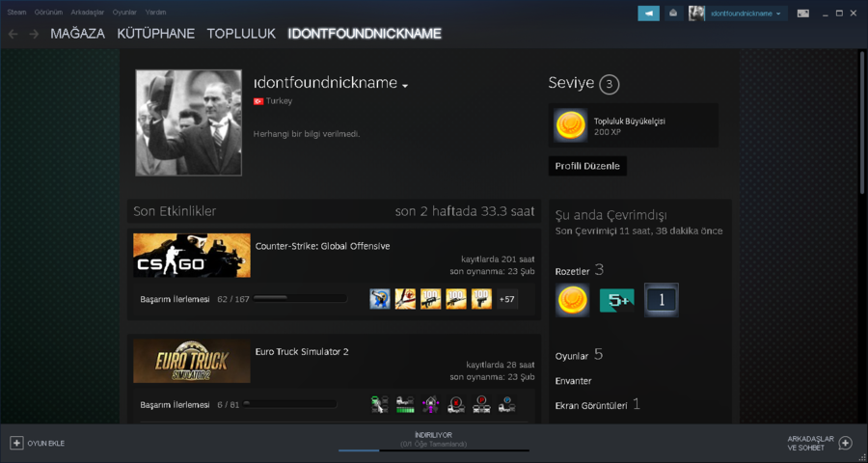Click the gold community badge under Rozetler
Viewport: 868px width, 463px height.
point(572,300)
